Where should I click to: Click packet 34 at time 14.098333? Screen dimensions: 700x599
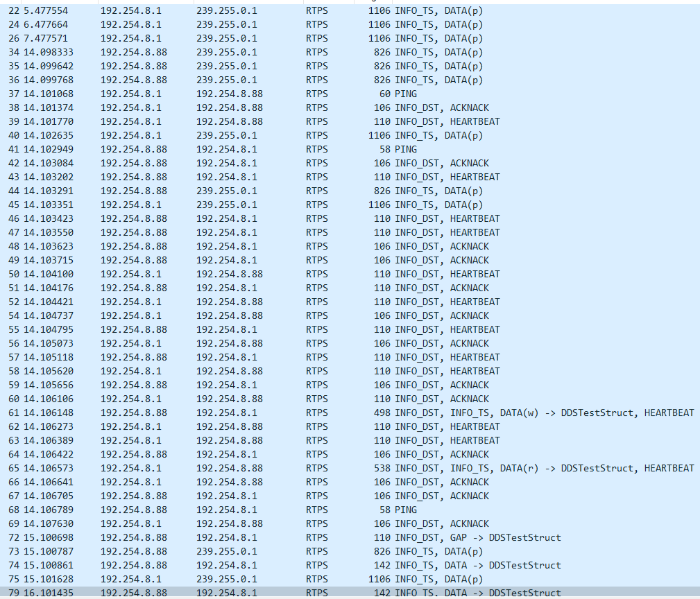(x=278, y=52)
